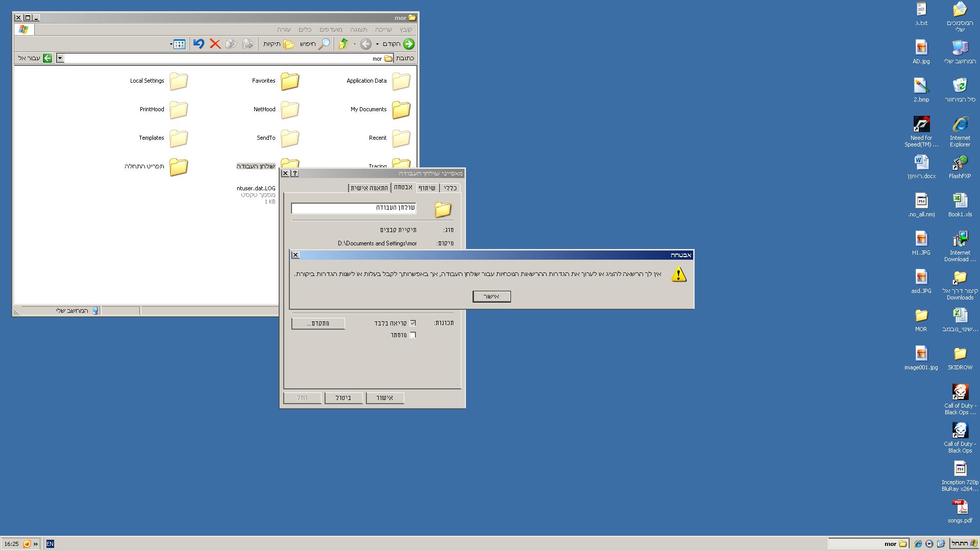Image resolution: width=980 pixels, height=551 pixels.
Task: Confirm the אבטחה warning with אישור
Action: pyautogui.click(x=492, y=296)
